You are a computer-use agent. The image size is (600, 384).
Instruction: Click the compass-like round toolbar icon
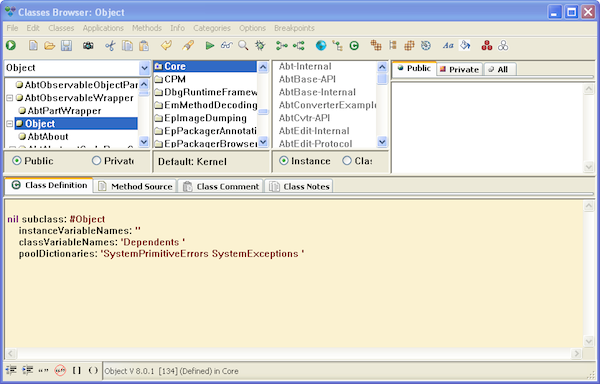coord(426,46)
